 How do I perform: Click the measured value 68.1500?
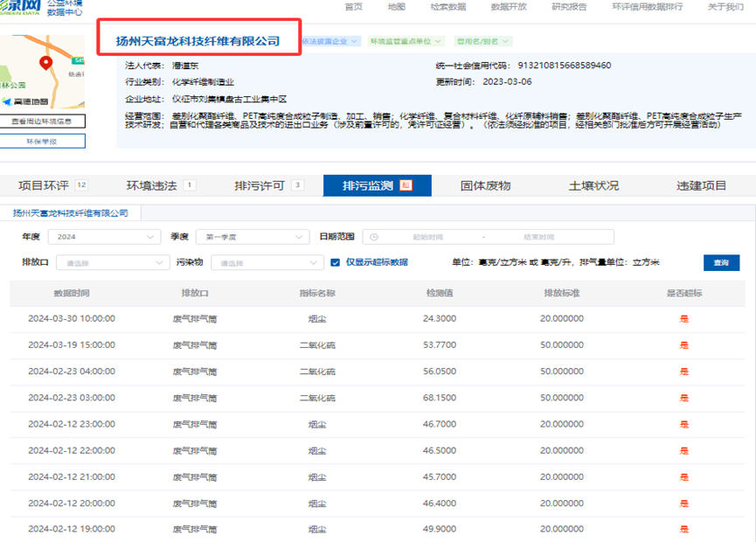pos(440,398)
